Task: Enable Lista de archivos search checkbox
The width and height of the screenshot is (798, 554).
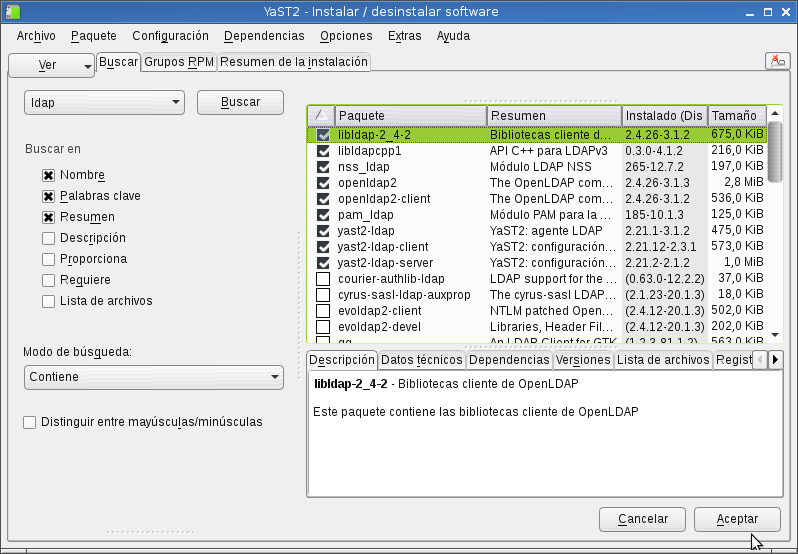Action: point(48,301)
